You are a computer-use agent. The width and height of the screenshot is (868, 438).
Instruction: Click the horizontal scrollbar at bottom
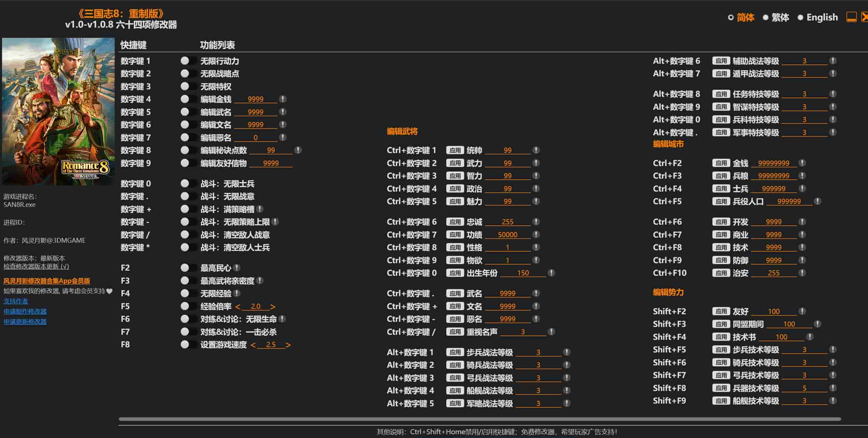(479, 419)
